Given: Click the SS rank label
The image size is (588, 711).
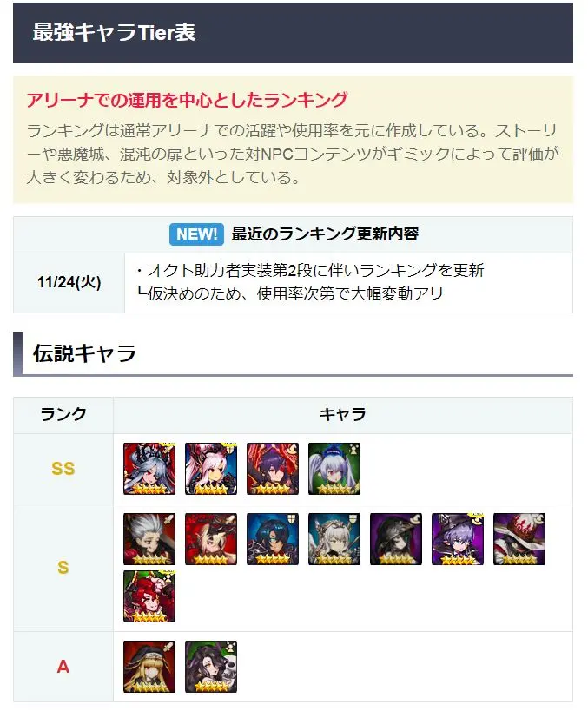Looking at the screenshot, I should [x=63, y=469].
